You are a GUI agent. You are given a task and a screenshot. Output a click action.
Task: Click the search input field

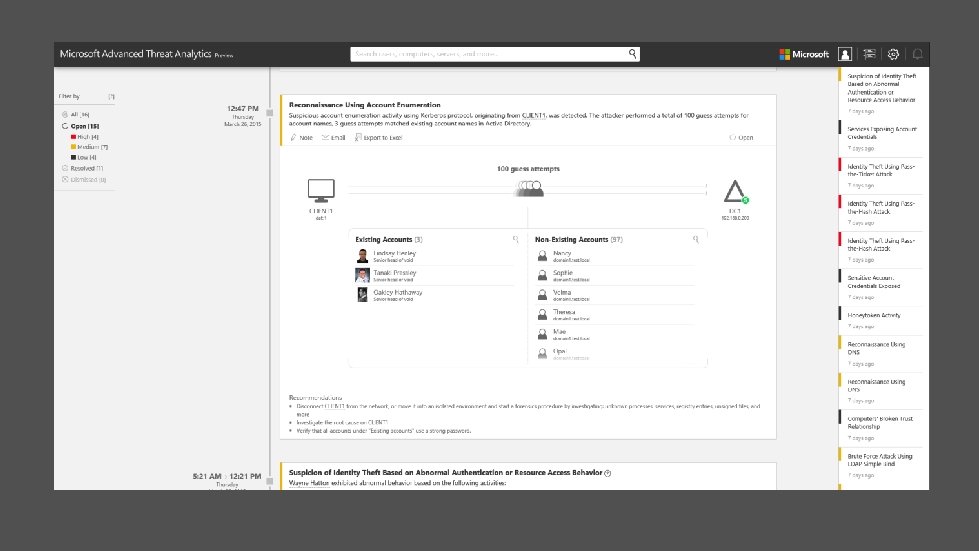point(490,54)
